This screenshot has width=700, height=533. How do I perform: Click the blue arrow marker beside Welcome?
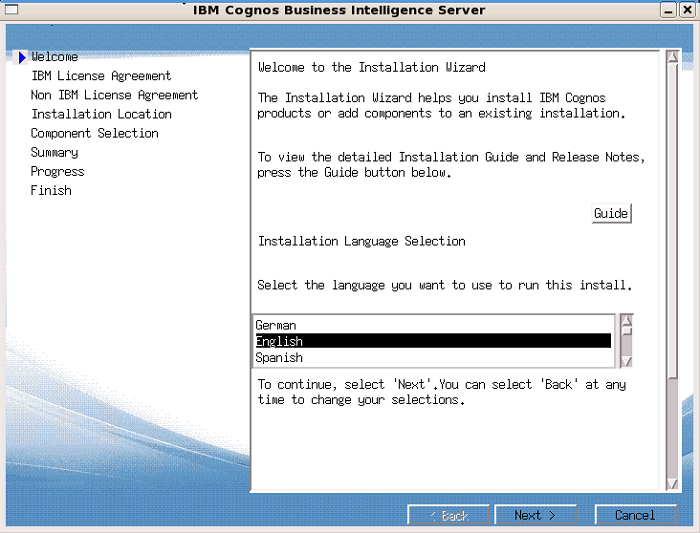click(x=22, y=57)
